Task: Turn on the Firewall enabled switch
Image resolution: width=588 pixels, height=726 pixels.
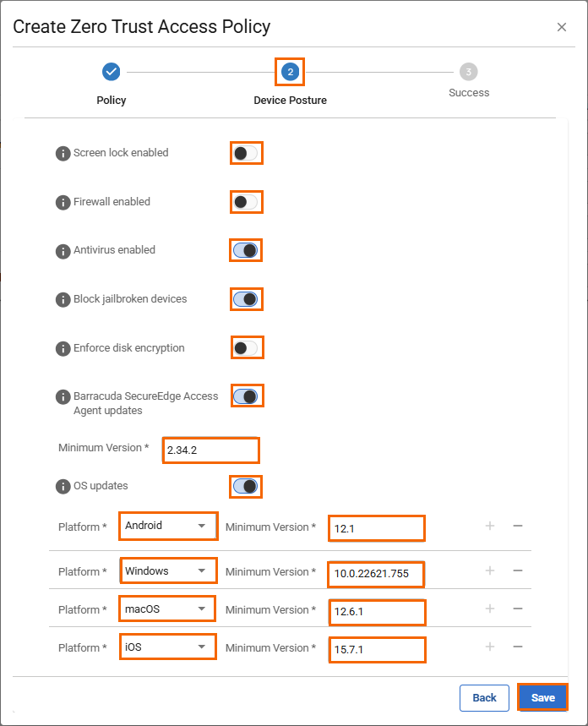Action: point(246,202)
